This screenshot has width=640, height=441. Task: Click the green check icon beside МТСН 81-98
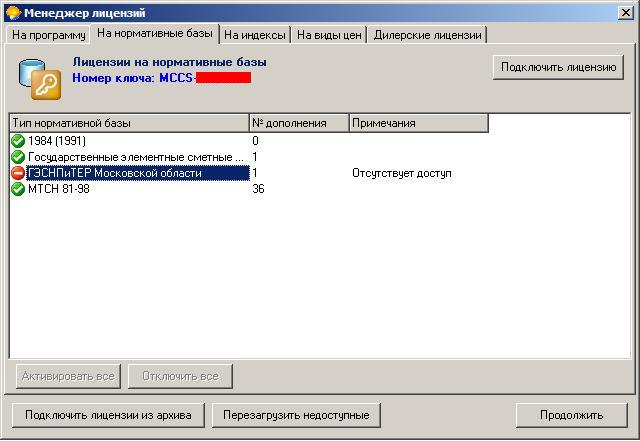[18, 189]
